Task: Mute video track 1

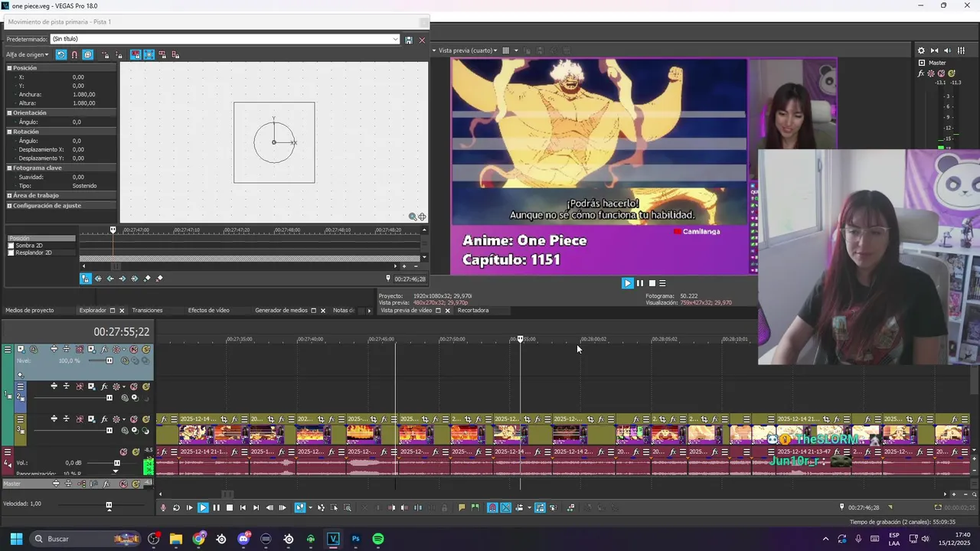Action: [x=135, y=350]
